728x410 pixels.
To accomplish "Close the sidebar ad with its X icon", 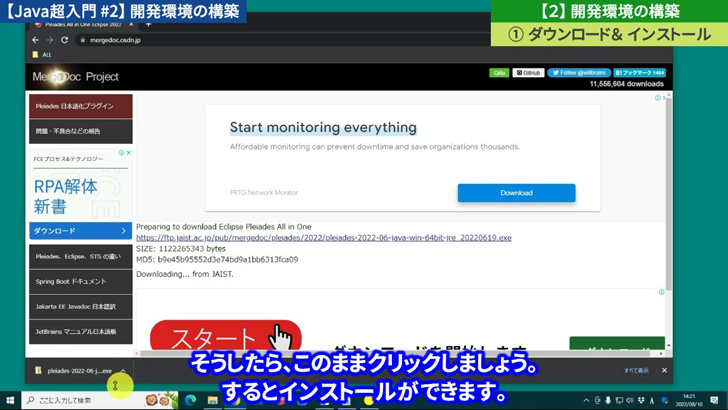I will (x=129, y=153).
